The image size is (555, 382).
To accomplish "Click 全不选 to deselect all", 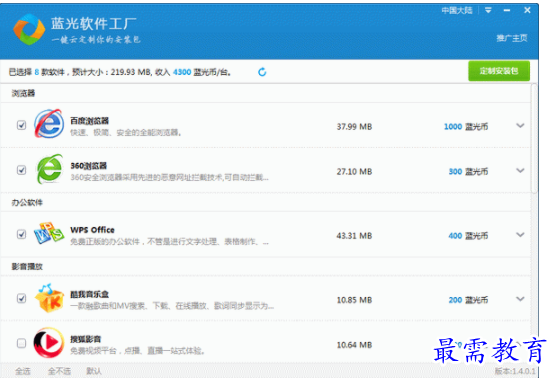I will 59,371.
